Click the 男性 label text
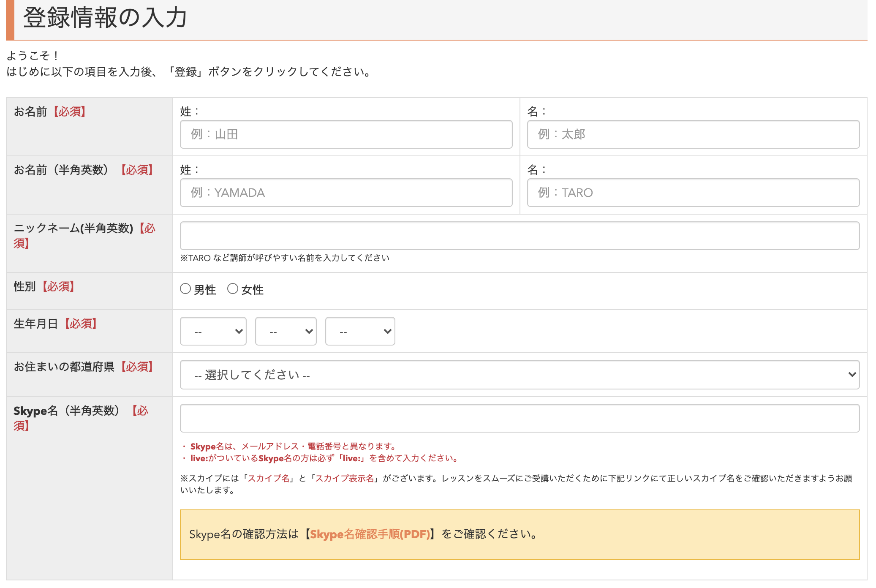876x588 pixels. [x=205, y=290]
